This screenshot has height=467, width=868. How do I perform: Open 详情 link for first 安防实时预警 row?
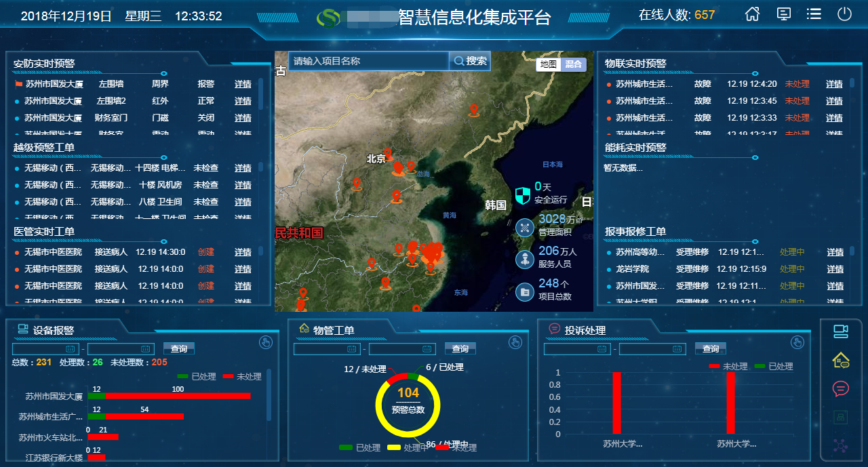pos(243,84)
